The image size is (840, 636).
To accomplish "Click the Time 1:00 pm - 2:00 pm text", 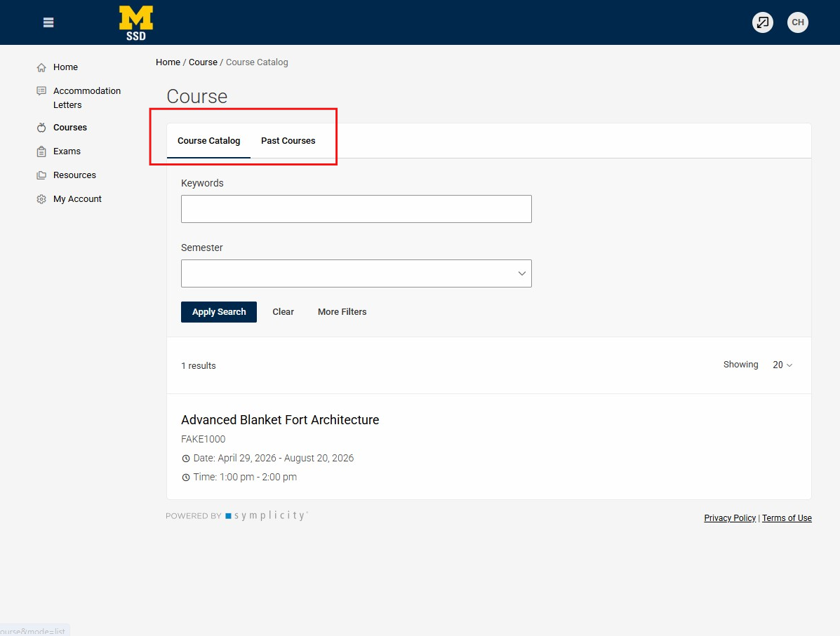I will click(245, 477).
